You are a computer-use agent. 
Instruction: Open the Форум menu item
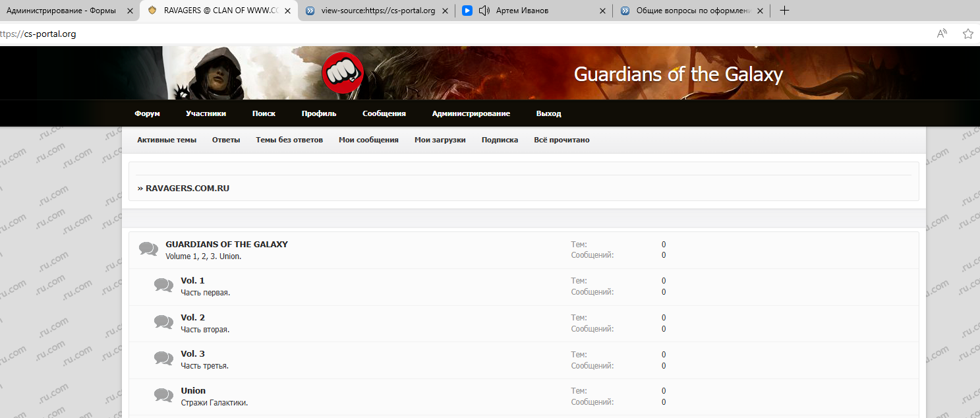(x=148, y=113)
